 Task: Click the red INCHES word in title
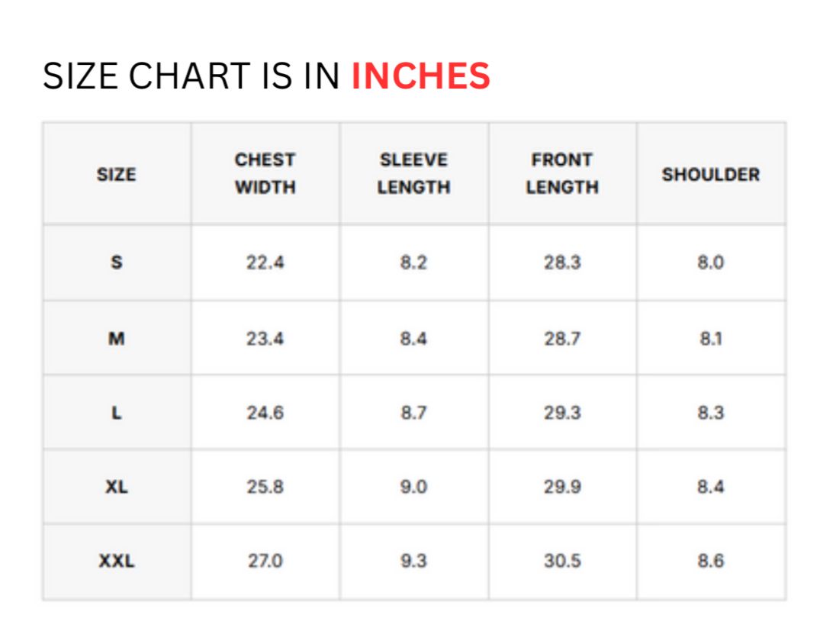[420, 76]
